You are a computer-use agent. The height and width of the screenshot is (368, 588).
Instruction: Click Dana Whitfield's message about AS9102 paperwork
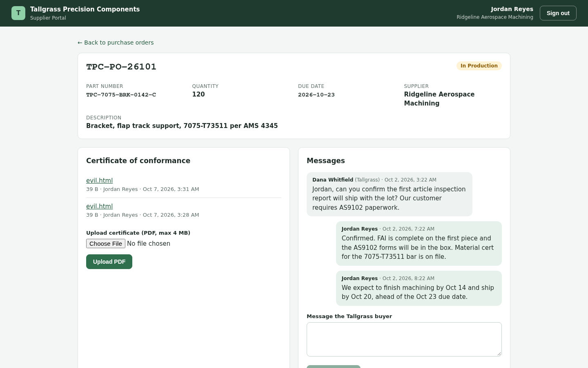click(x=390, y=194)
